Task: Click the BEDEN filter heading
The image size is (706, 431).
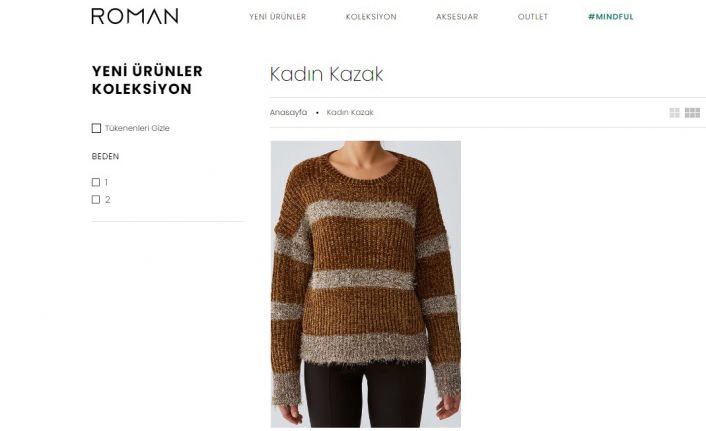Action: (x=105, y=157)
